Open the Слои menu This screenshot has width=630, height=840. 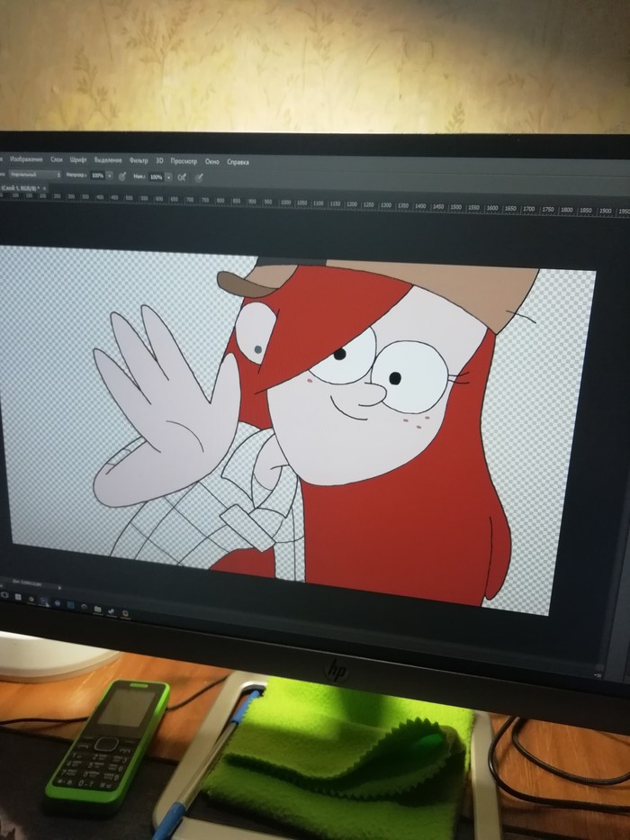(x=57, y=158)
